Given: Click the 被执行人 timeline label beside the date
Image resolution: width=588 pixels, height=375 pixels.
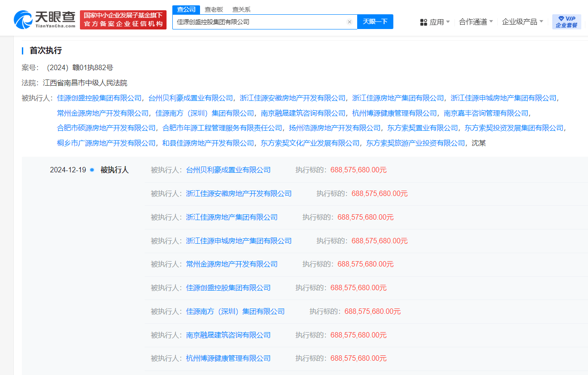Looking at the screenshot, I should point(114,170).
